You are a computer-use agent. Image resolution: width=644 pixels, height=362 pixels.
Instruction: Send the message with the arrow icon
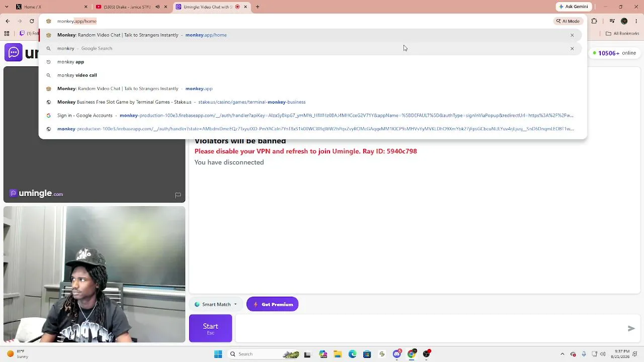coord(631,328)
